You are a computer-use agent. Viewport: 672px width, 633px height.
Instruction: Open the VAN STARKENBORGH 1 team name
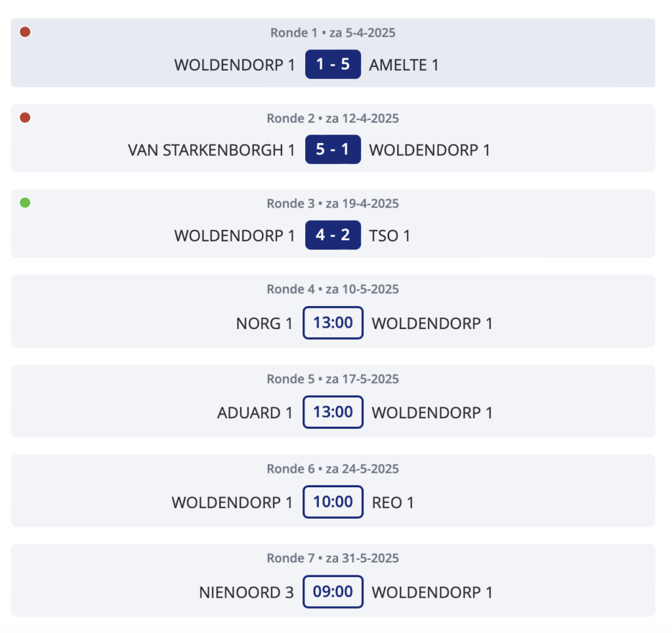tap(211, 150)
